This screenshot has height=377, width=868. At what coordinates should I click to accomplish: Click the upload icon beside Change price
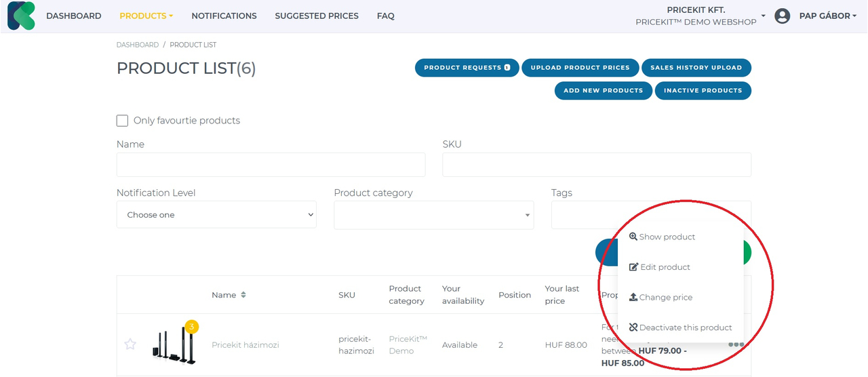633,297
